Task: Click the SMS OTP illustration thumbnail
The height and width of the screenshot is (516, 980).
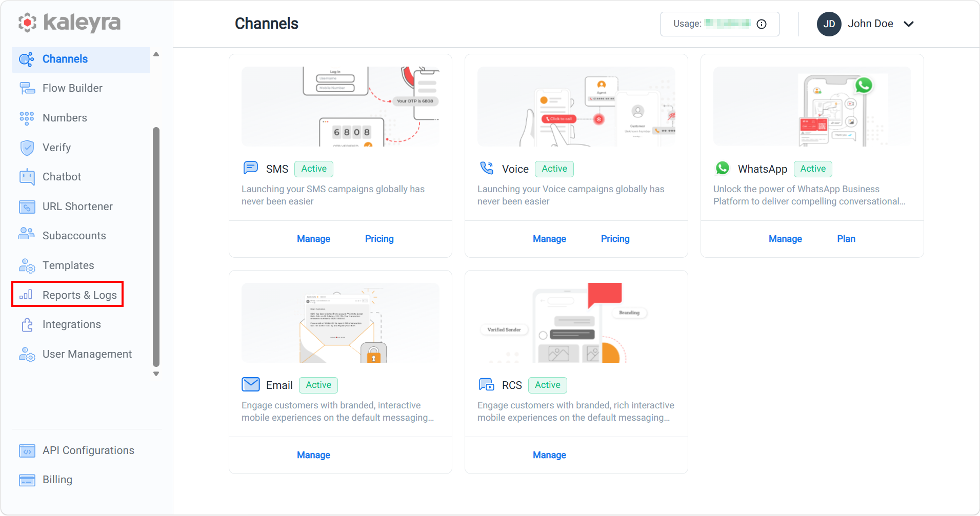Action: coord(341,107)
